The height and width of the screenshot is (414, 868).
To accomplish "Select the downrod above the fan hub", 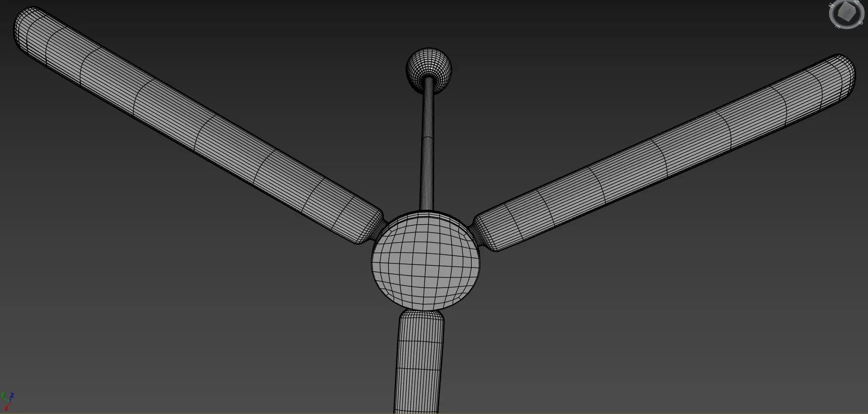I will [428, 146].
